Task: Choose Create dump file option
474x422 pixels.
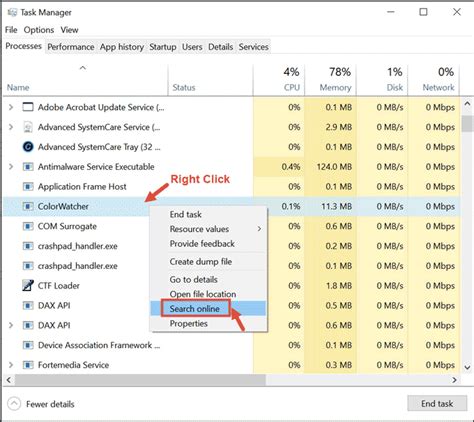Action: tap(208, 262)
